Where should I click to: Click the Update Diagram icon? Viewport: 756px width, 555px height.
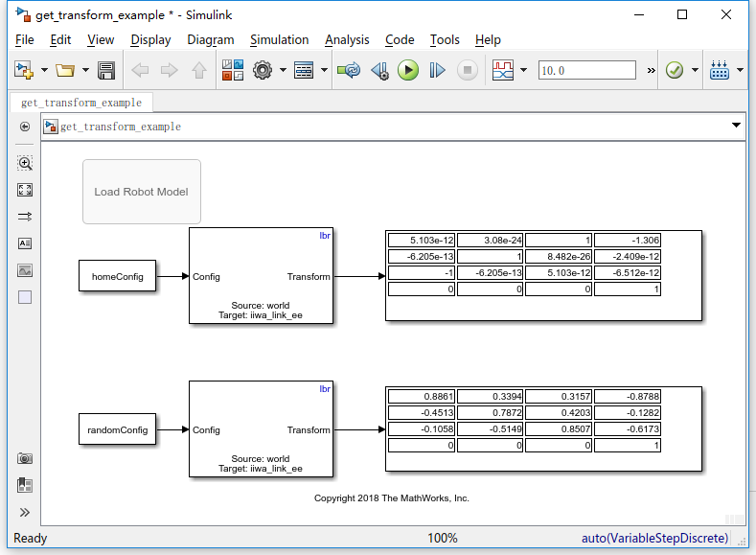point(349,70)
